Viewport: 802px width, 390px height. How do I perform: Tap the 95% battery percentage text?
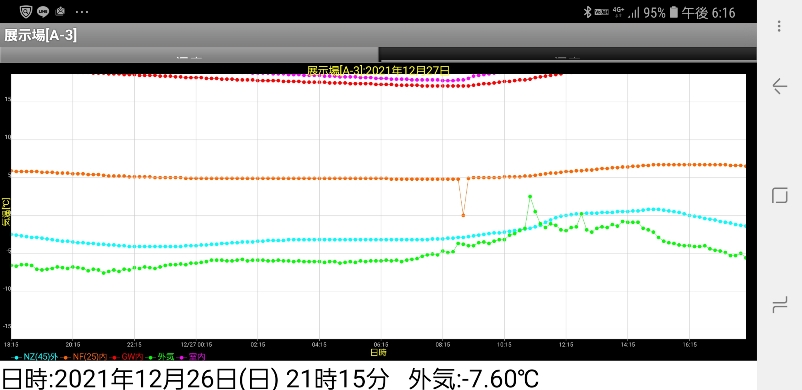655,13
